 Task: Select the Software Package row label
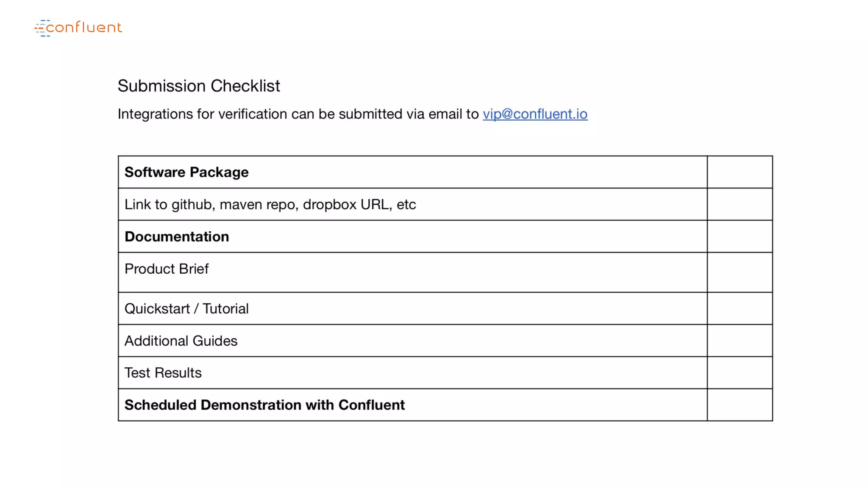click(x=186, y=172)
